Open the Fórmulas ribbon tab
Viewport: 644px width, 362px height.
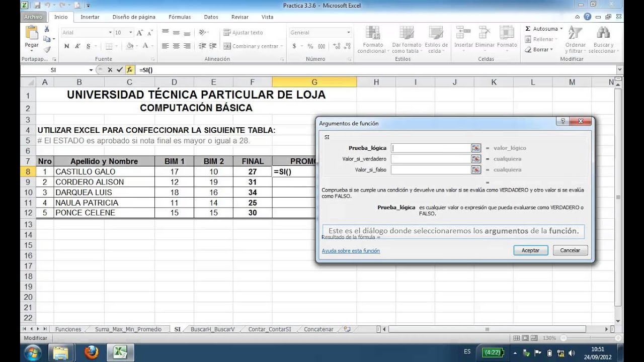point(180,17)
